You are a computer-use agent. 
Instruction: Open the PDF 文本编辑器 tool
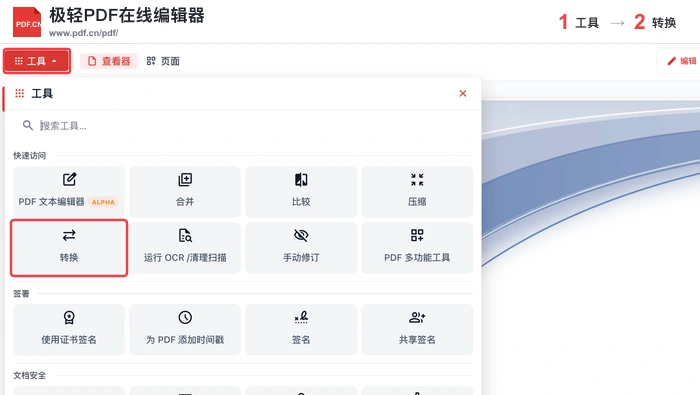point(69,191)
